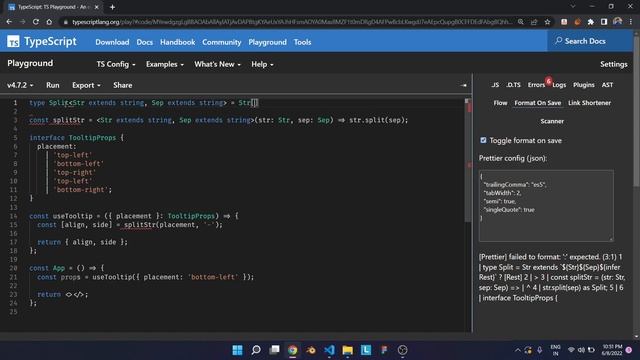
Task: Switch to the .D.TS sidebar tab
Action: pyautogui.click(x=513, y=85)
